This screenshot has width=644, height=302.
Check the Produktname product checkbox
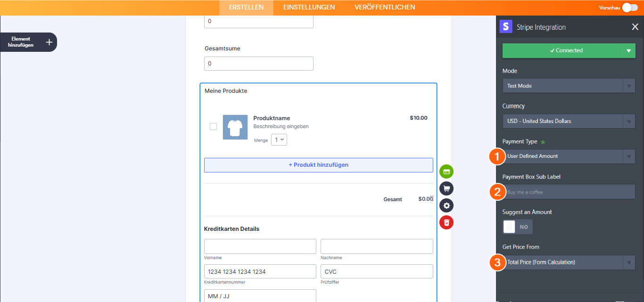tap(213, 126)
